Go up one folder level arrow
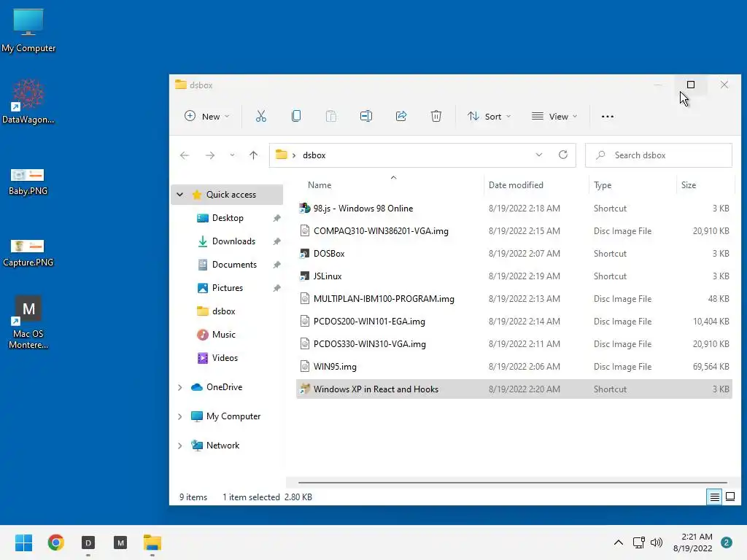747x560 pixels. (253, 155)
